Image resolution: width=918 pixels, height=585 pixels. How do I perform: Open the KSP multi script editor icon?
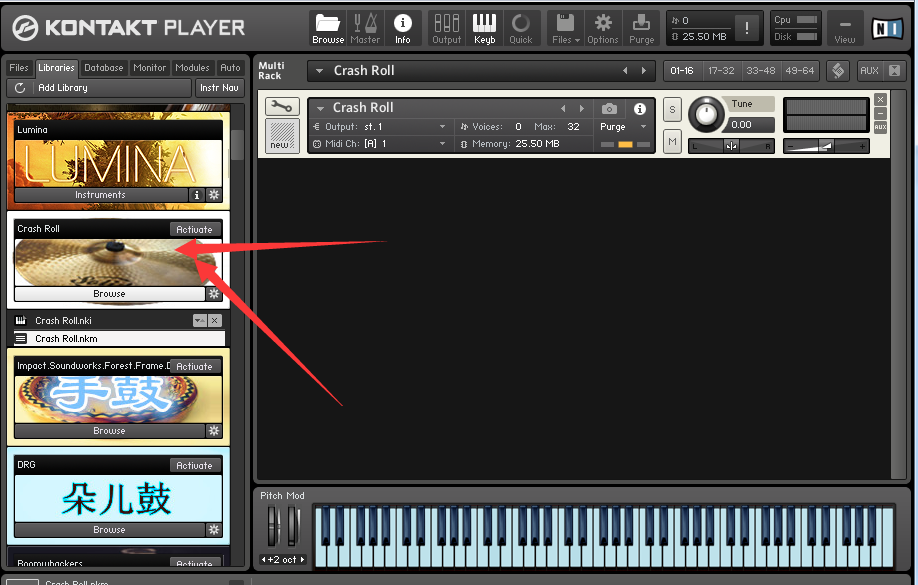click(838, 71)
